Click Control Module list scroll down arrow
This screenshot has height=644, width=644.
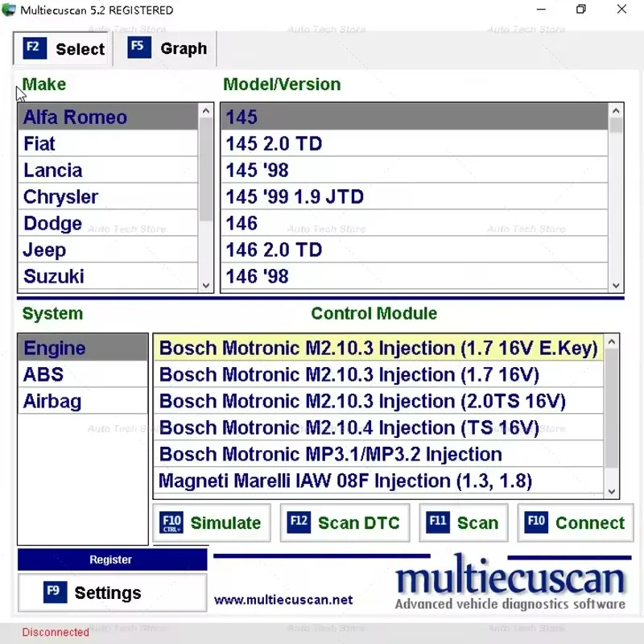click(x=612, y=491)
